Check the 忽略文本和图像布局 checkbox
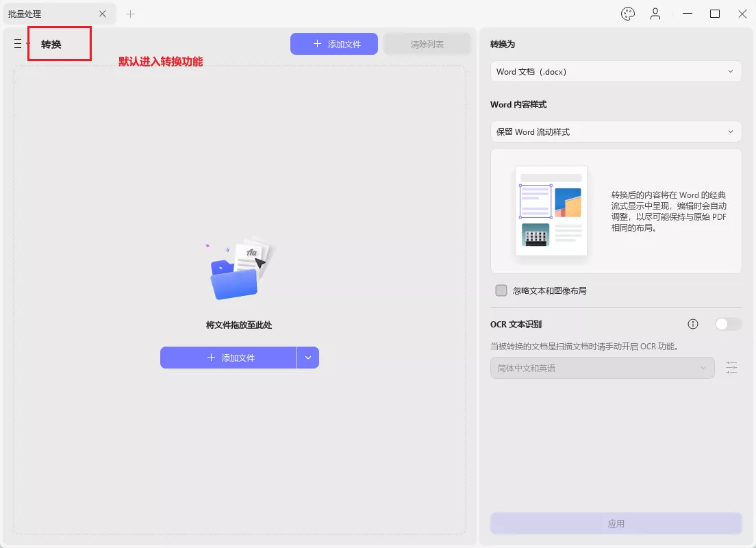This screenshot has width=756, height=548. (501, 290)
